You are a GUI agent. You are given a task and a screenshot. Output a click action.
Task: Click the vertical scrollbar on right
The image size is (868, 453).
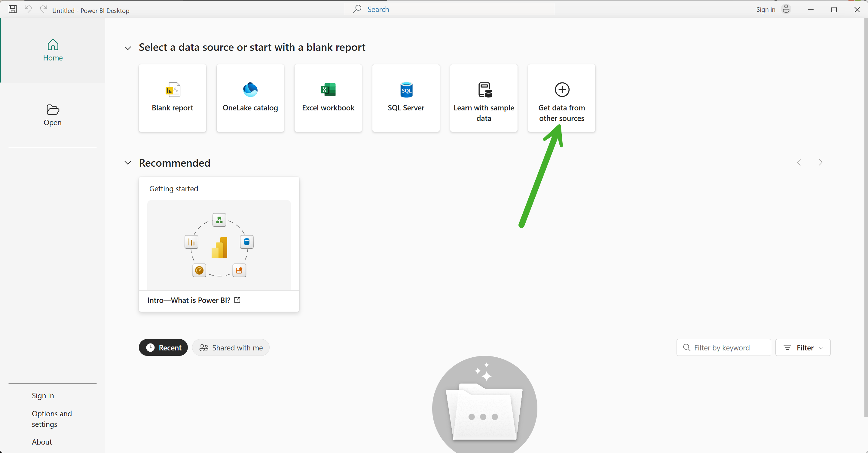(x=866, y=217)
